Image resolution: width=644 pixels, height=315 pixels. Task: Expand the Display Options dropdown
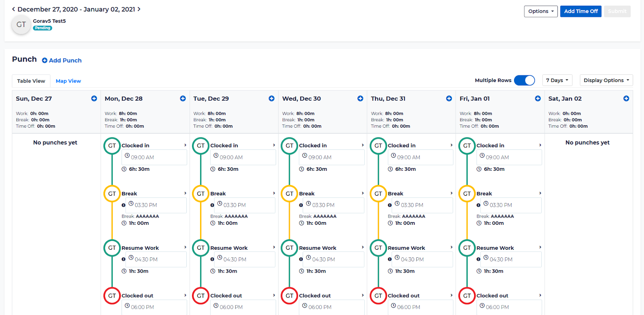(x=606, y=81)
